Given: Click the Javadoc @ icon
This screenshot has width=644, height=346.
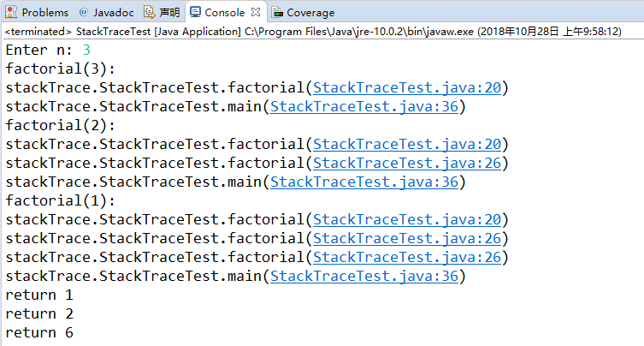Looking at the screenshot, I should [x=83, y=12].
